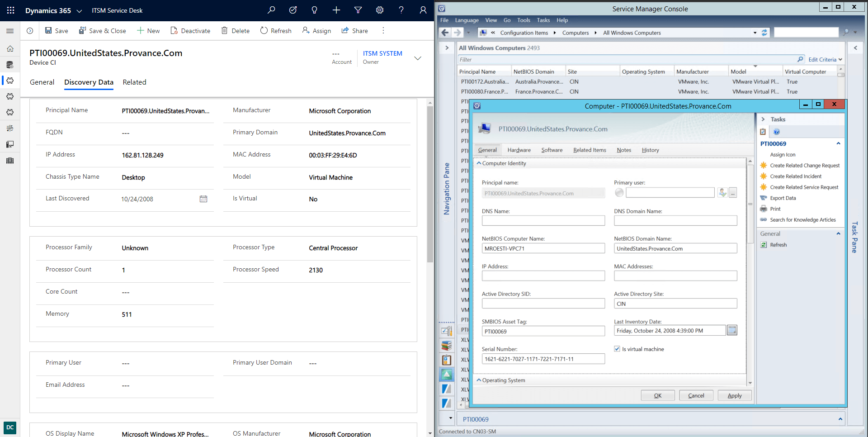868x437 pixels.
Task: Click Deactivate in the command bar
Action: coord(190,31)
